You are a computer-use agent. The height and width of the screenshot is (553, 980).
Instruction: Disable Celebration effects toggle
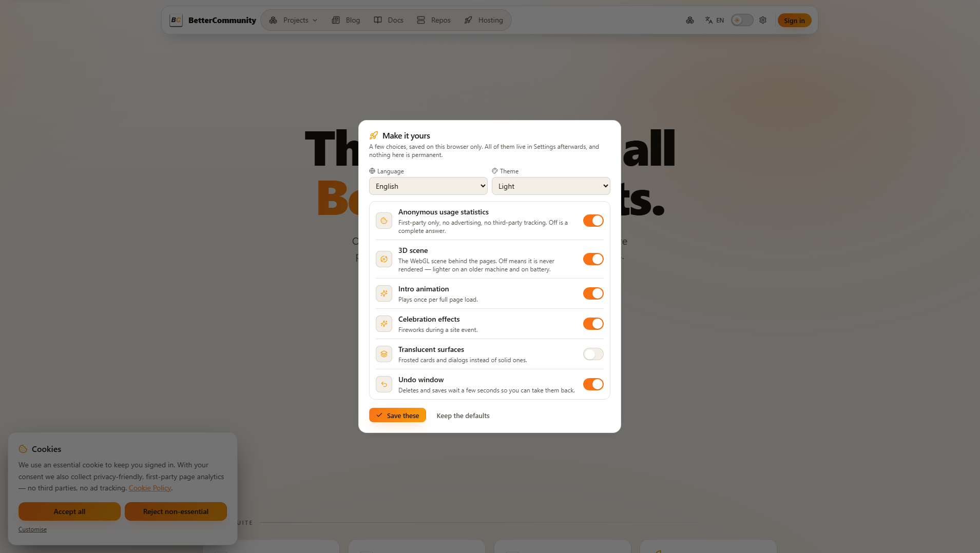[x=593, y=324]
